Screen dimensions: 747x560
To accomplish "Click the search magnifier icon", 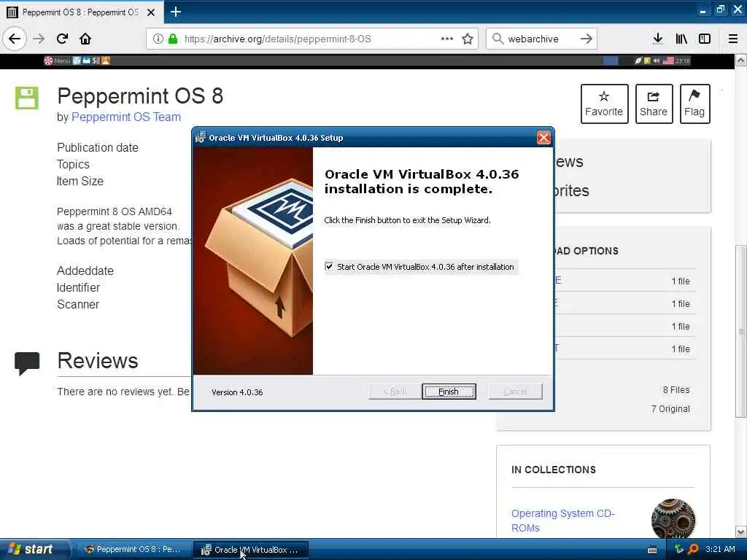I will tap(498, 39).
